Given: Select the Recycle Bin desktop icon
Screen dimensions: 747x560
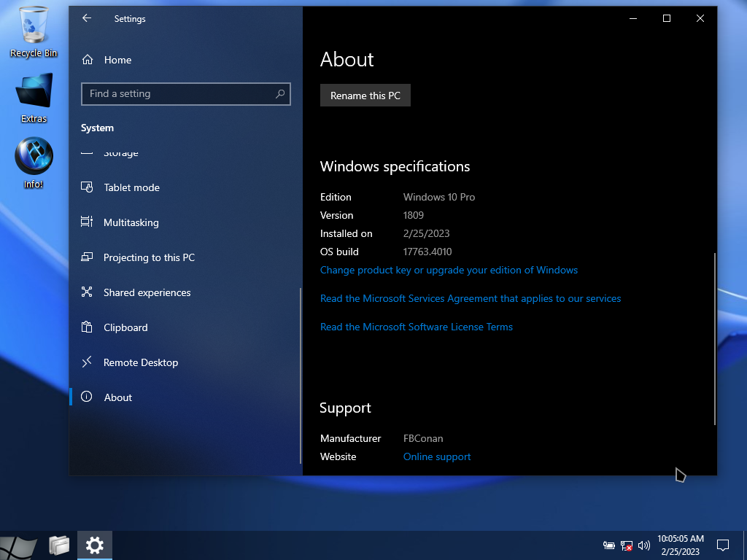Looking at the screenshot, I should coord(34,32).
